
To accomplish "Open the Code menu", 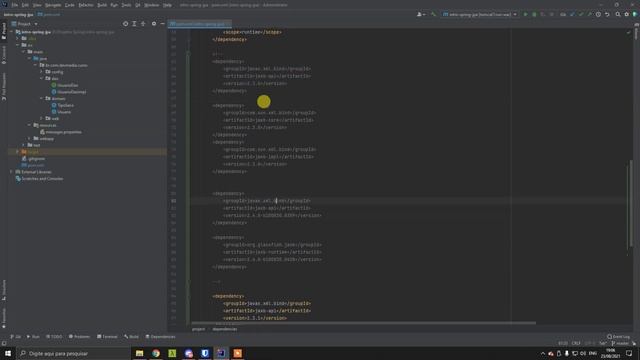I will pyautogui.click(x=70, y=5).
